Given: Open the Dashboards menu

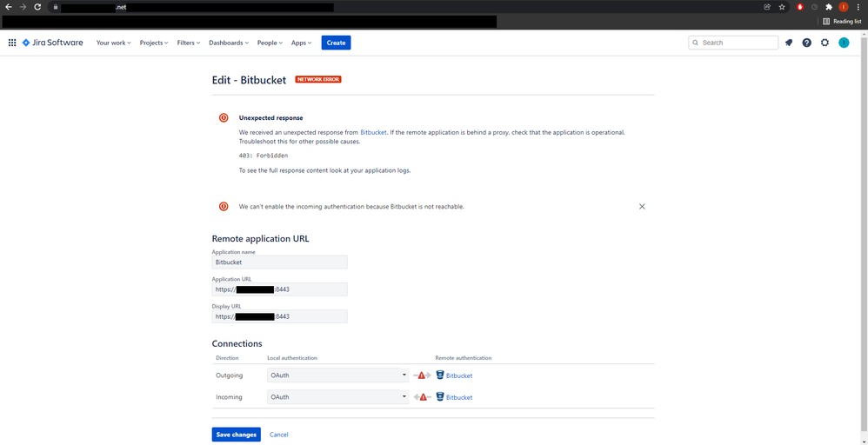Looking at the screenshot, I should click(229, 43).
